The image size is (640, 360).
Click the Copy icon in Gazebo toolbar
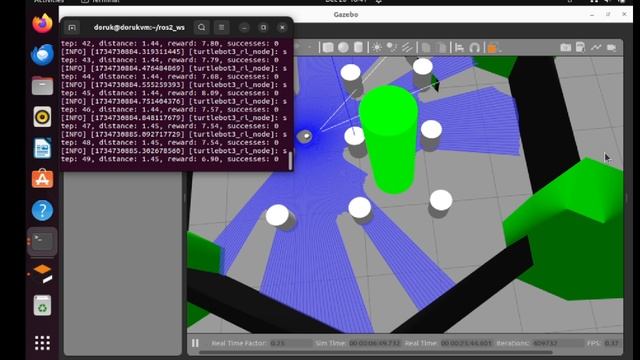click(x=426, y=48)
